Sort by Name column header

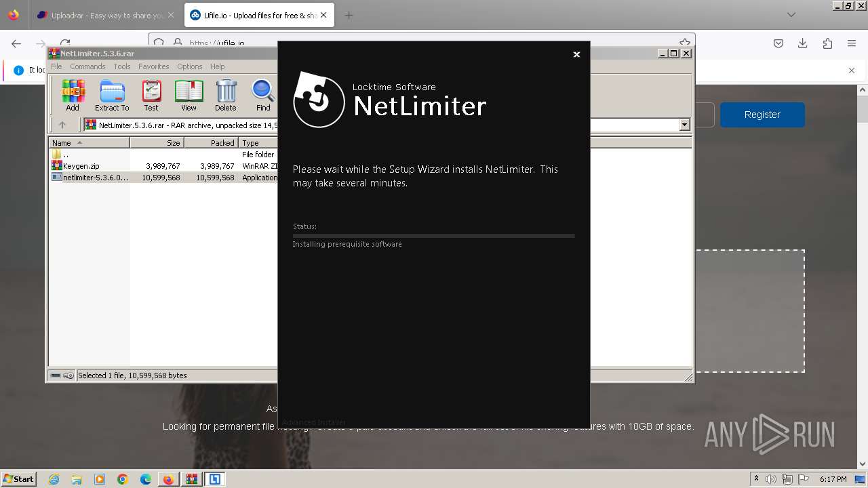tap(89, 142)
